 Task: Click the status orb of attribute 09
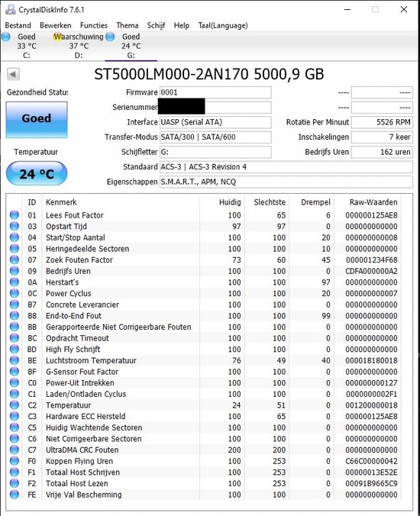pos(15,271)
